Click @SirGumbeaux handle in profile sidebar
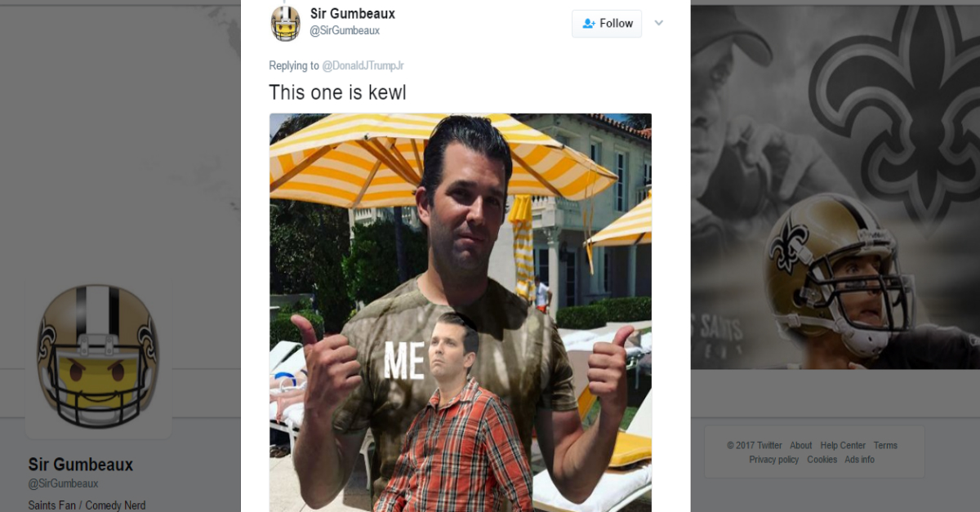Viewport: 980px width, 512px height. click(x=63, y=483)
